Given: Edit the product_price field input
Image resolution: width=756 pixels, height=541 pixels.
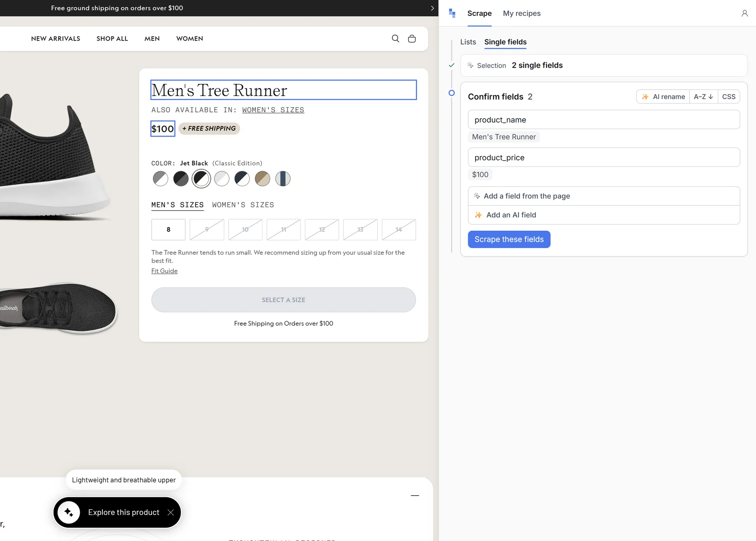Looking at the screenshot, I should [604, 158].
